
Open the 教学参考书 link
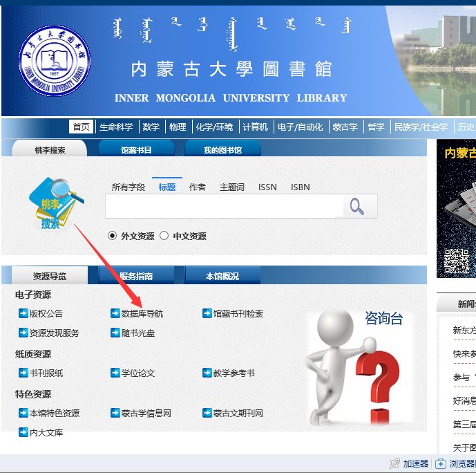click(234, 373)
